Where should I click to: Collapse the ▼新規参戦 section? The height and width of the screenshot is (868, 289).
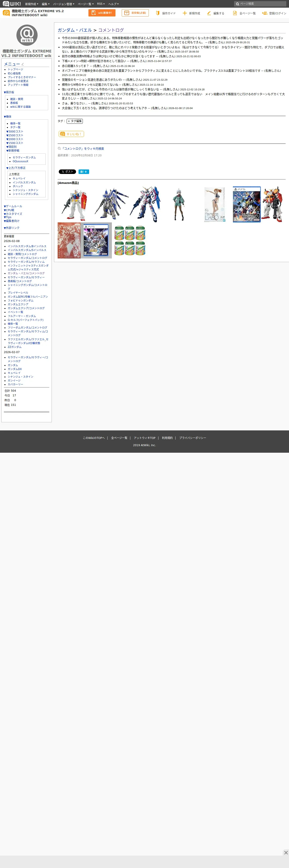pyautogui.click(x=13, y=151)
